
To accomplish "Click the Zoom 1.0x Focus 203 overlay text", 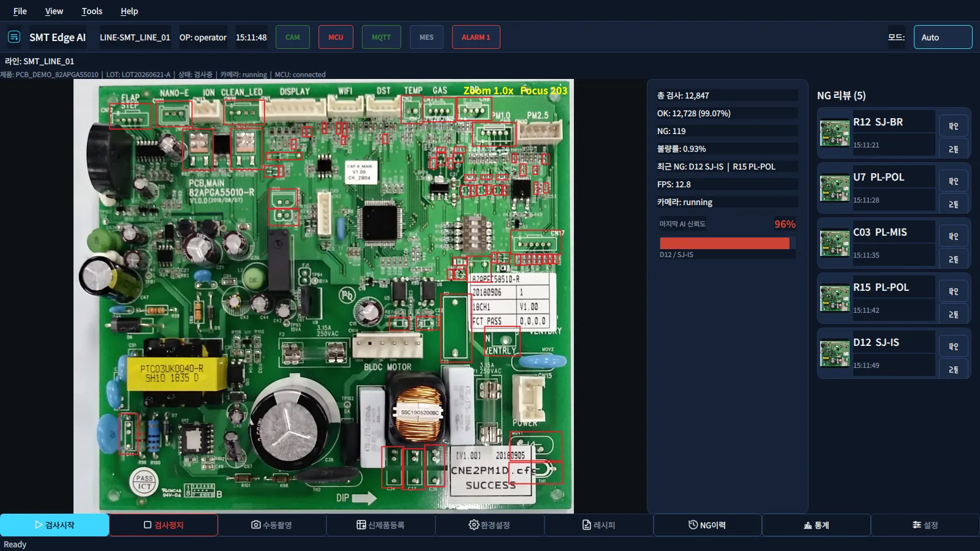I will [515, 91].
